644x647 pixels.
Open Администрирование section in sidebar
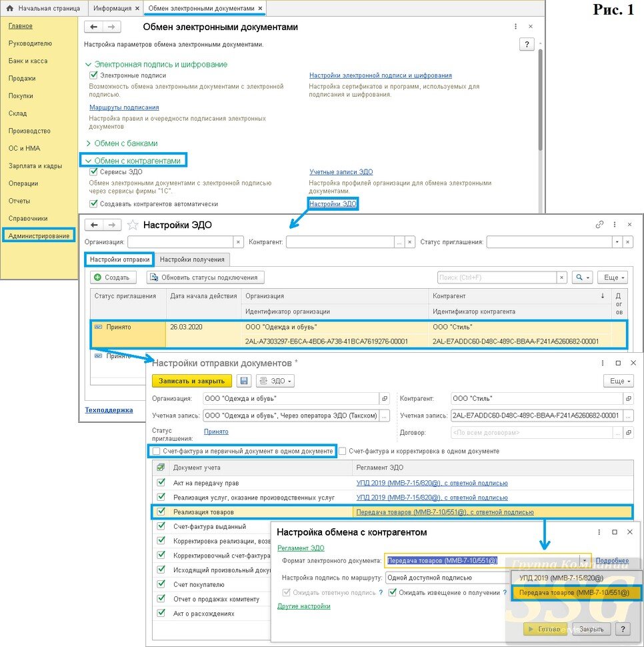click(39, 235)
